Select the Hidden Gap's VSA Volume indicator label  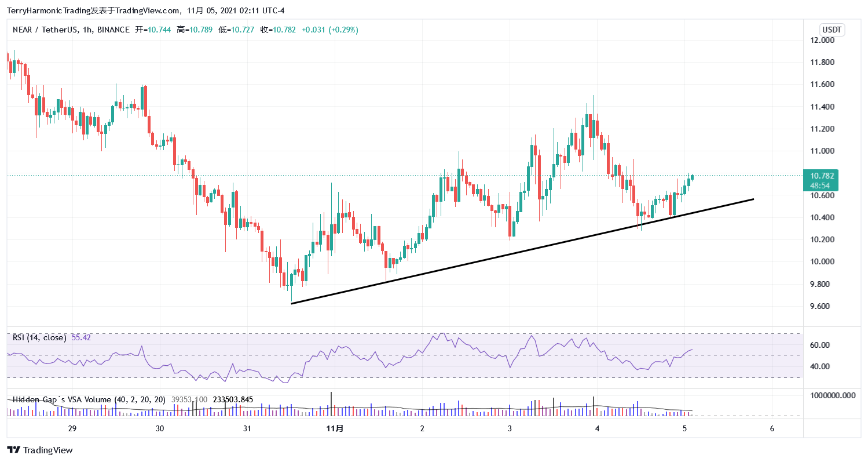coord(89,399)
